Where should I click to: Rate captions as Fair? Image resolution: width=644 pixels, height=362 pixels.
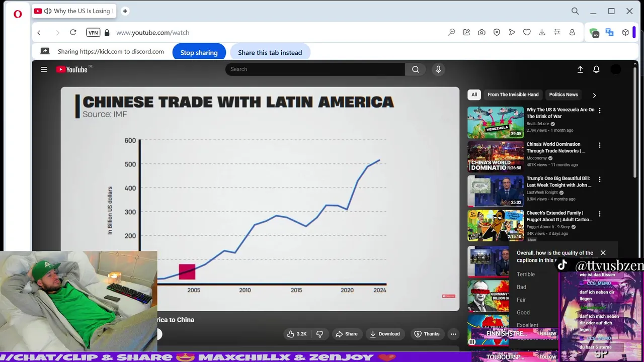(521, 300)
